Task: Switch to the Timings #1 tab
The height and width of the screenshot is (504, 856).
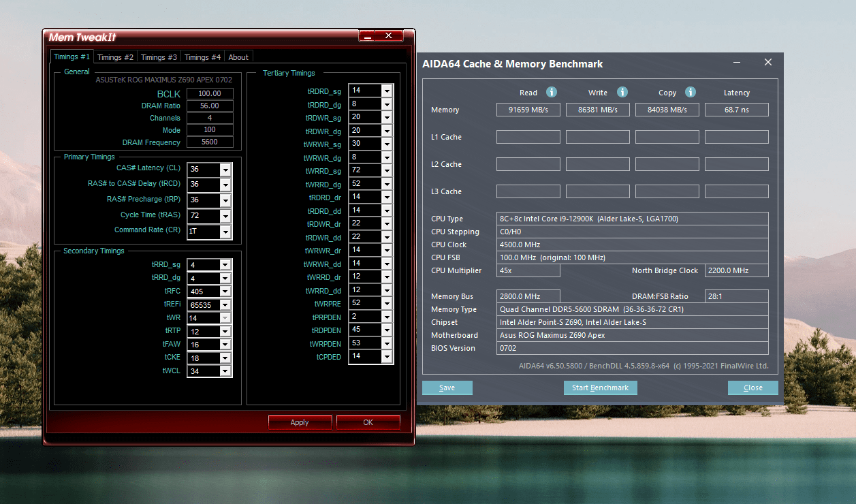Action: pyautogui.click(x=72, y=57)
